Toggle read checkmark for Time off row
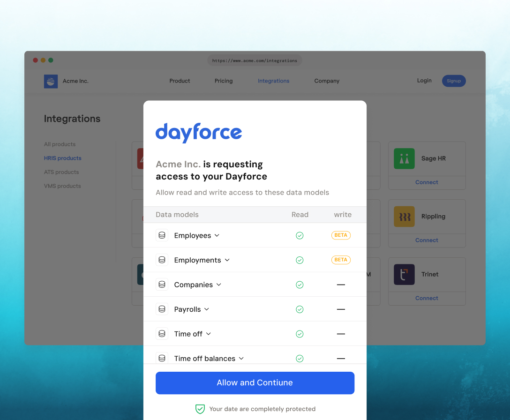Image resolution: width=510 pixels, height=420 pixels. 300,334
